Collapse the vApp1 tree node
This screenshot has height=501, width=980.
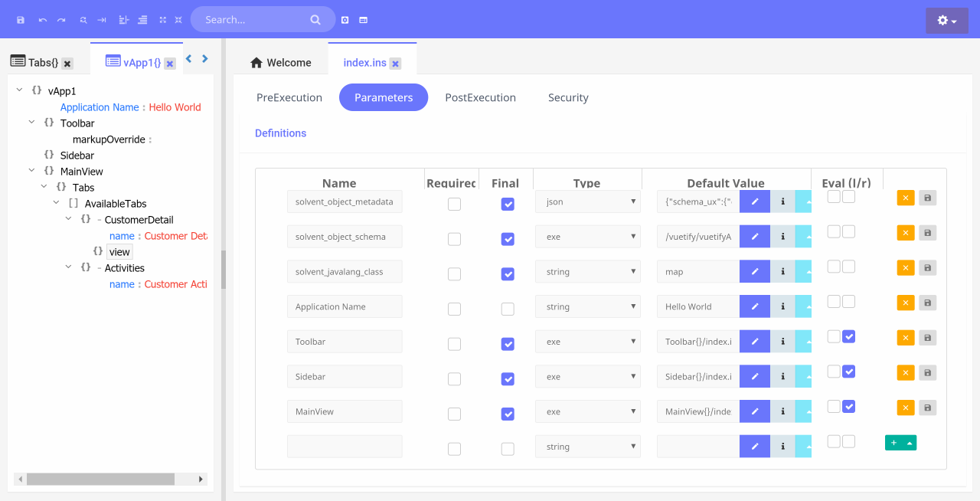(19, 90)
